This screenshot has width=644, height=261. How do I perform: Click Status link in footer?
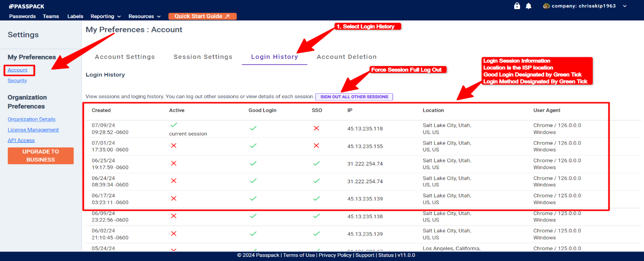386,255
